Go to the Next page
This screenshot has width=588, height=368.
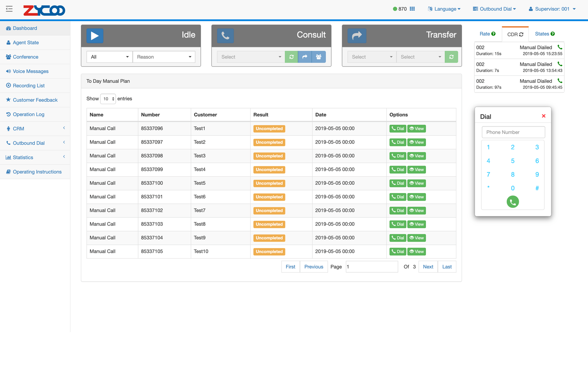click(x=428, y=267)
